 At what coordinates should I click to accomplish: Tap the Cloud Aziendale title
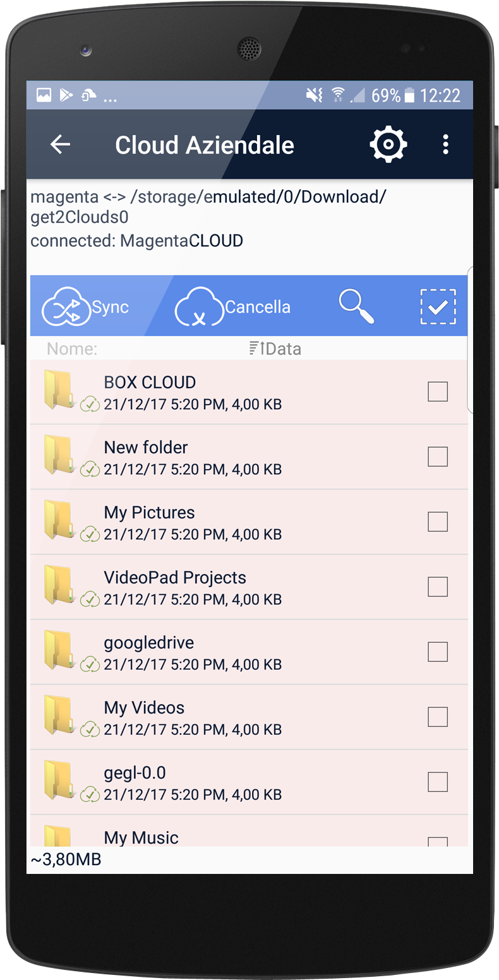tap(205, 145)
